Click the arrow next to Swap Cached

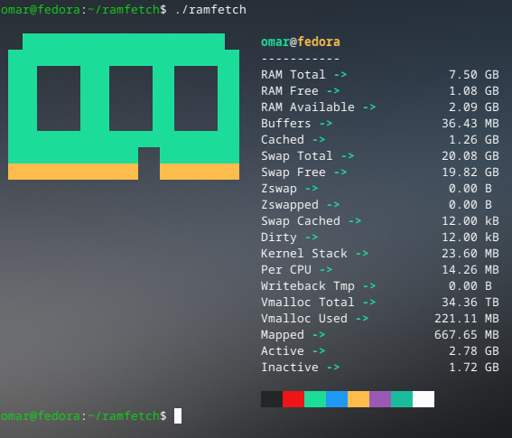(355, 221)
